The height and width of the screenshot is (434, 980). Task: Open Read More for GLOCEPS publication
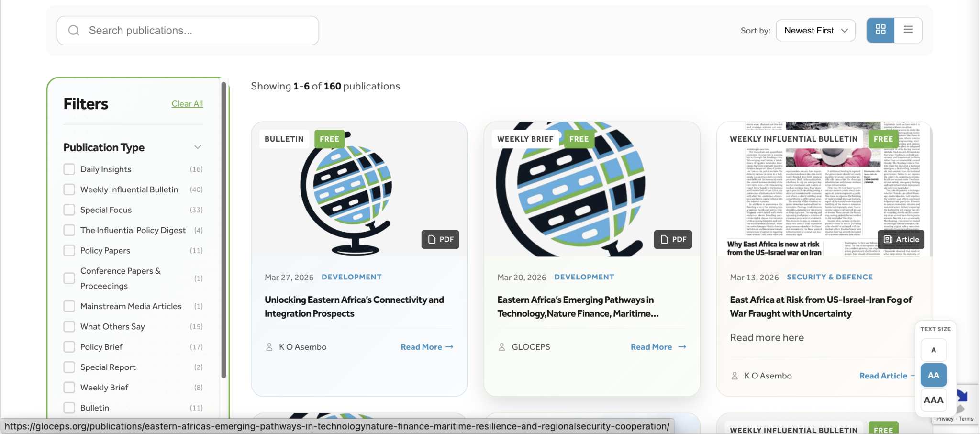click(658, 347)
